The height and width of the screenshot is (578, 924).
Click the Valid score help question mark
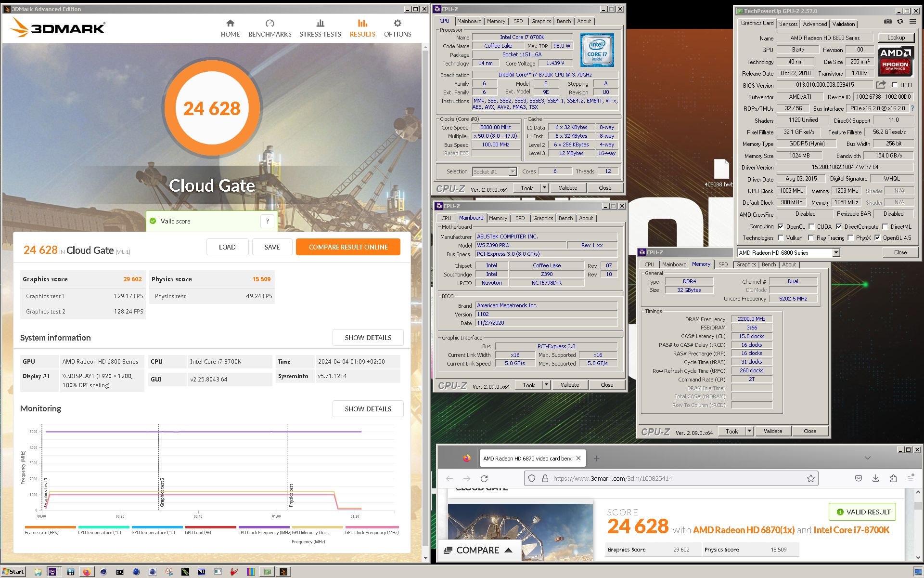(267, 221)
